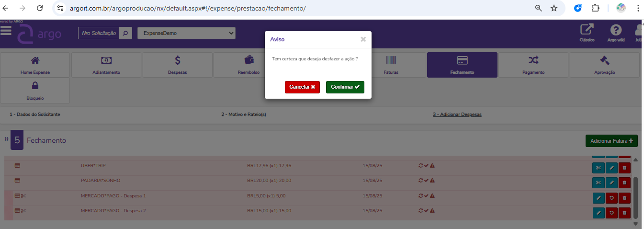Viewport: 644px width, 229px height.
Task: Expand the ExpenseDemo dropdown
Action: tap(186, 33)
